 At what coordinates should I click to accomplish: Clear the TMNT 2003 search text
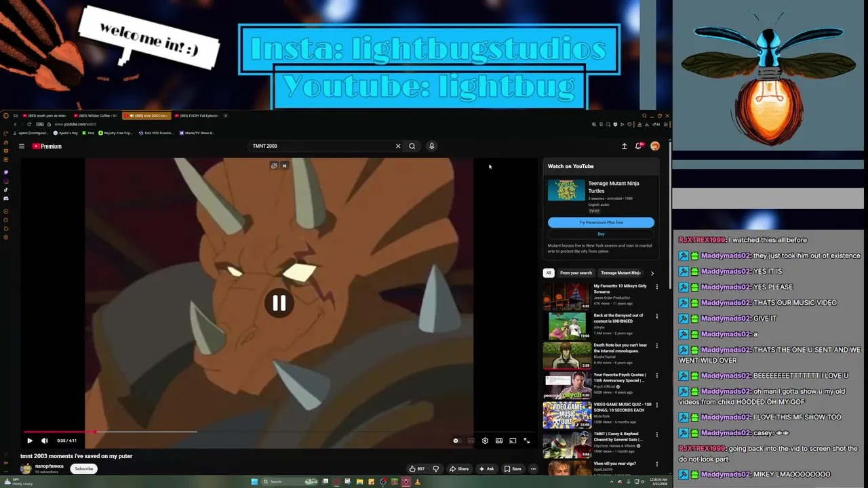point(398,146)
